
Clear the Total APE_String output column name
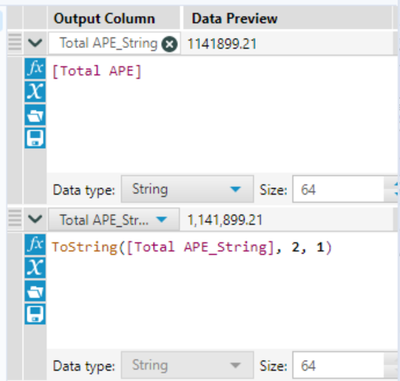(x=169, y=44)
